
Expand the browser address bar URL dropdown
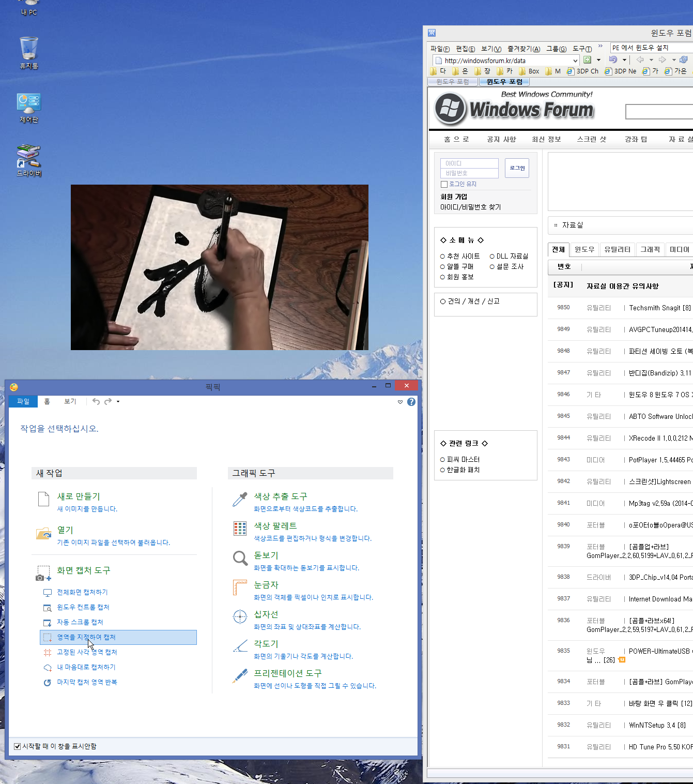coord(575,61)
